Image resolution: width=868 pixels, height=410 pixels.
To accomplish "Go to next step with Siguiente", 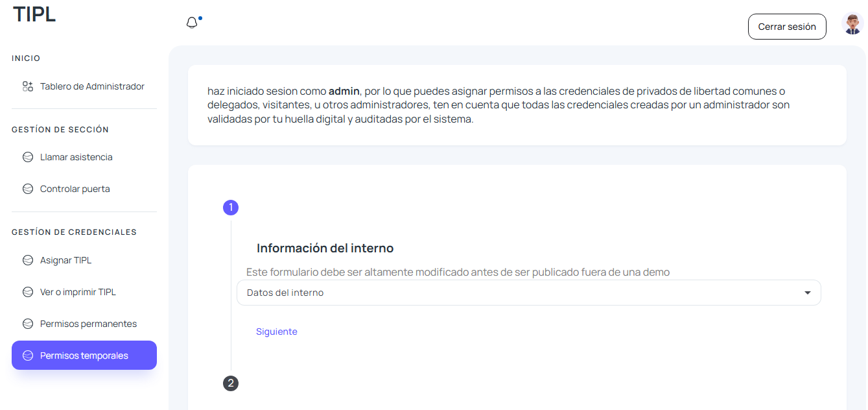I will [277, 332].
